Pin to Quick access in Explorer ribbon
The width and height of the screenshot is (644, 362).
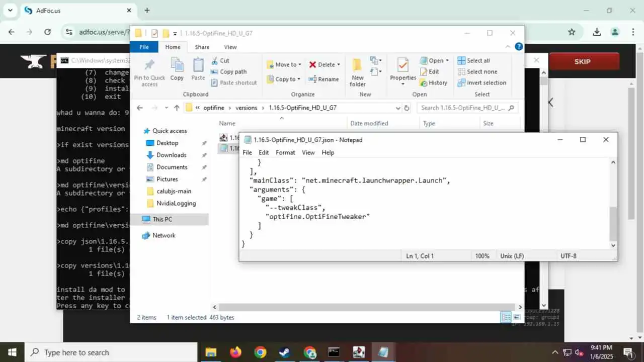[149, 72]
